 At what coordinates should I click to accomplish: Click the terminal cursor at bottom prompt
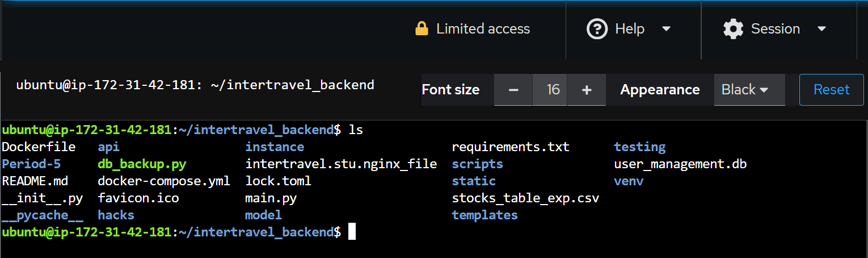click(352, 232)
